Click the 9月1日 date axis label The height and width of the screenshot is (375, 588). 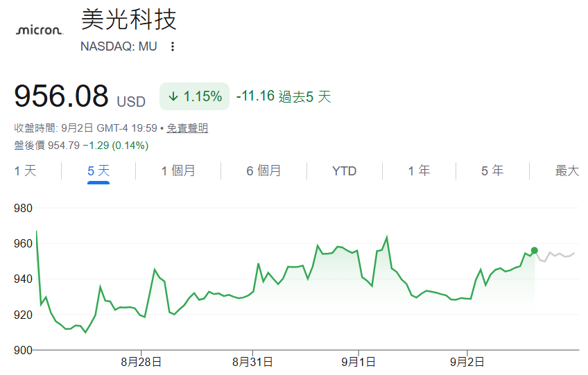[358, 362]
